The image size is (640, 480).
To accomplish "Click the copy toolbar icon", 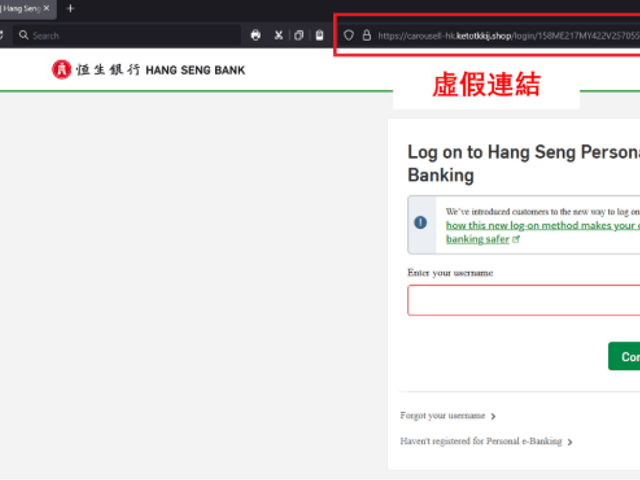I will [x=299, y=36].
